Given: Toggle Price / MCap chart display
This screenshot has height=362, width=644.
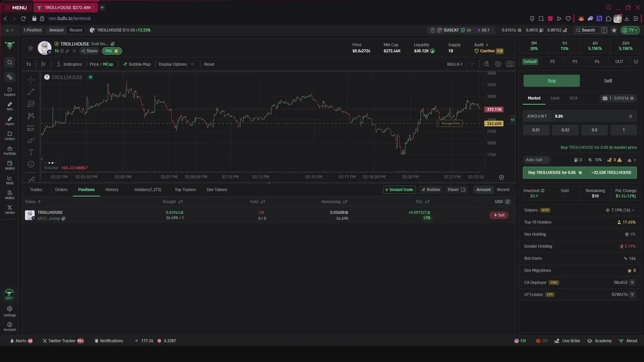Looking at the screenshot, I should [x=101, y=64].
